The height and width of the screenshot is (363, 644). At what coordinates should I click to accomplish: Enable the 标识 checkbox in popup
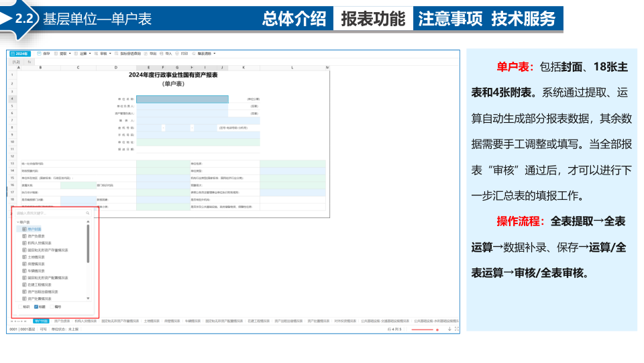pos(21,307)
